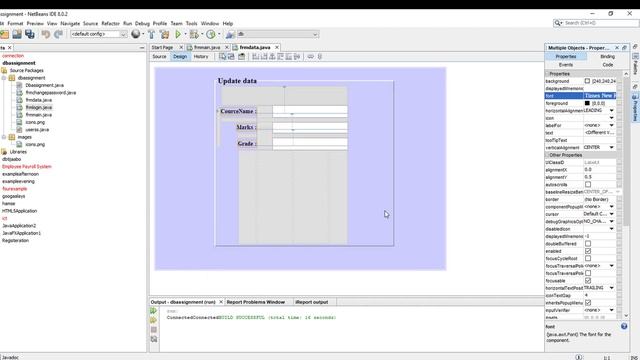Click the vertical Properties side tab
The width and height of the screenshot is (640, 360).
[636, 107]
